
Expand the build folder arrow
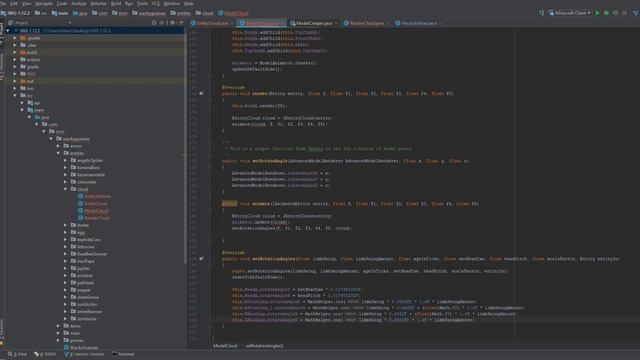point(15,52)
